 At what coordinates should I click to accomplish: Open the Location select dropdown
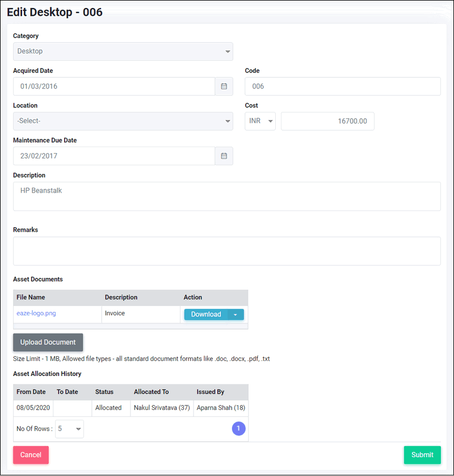click(x=123, y=121)
